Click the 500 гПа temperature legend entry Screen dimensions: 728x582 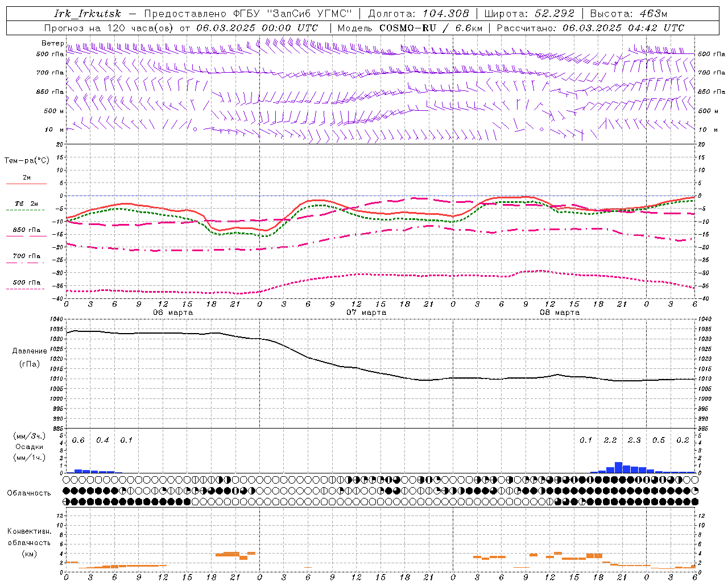[27, 282]
